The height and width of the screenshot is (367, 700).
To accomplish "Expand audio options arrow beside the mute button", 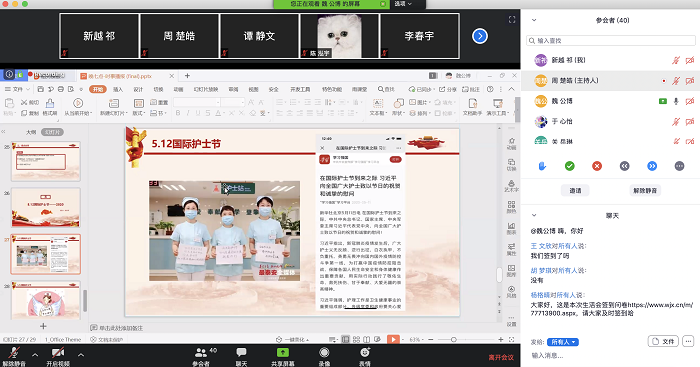I will 35,355.
